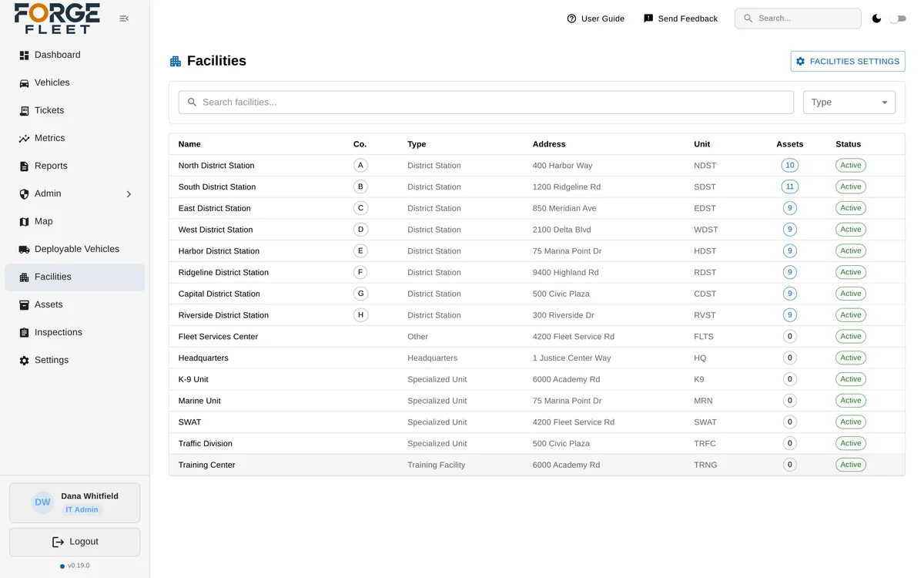The image size is (924, 578).
Task: Select the Headquarters facility name
Action: (x=203, y=358)
